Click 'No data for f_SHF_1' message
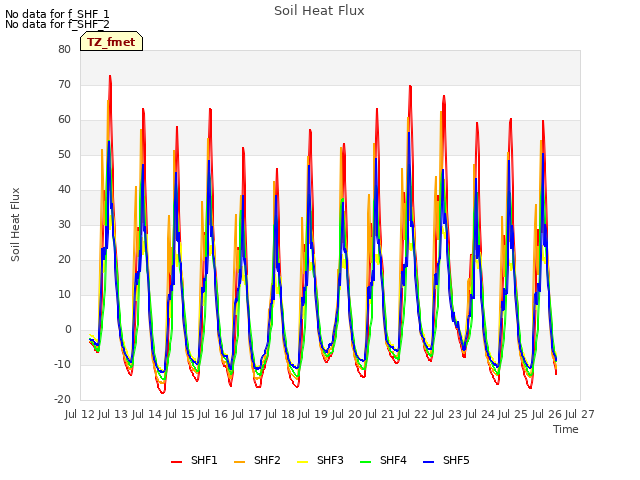 pos(57,14)
